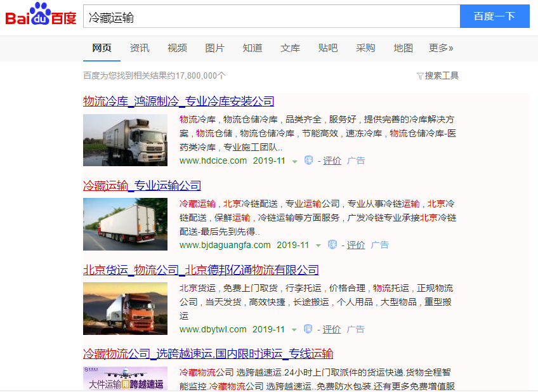Open the 视频 tab
Image resolution: width=538 pixels, height=392 pixels.
(x=177, y=48)
